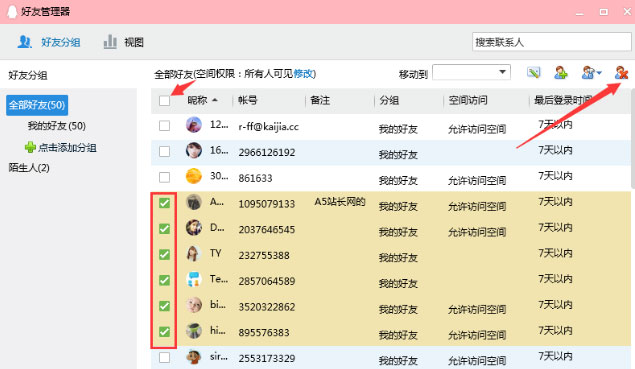
Task: Click the 备注 column header
Action: pyautogui.click(x=320, y=100)
